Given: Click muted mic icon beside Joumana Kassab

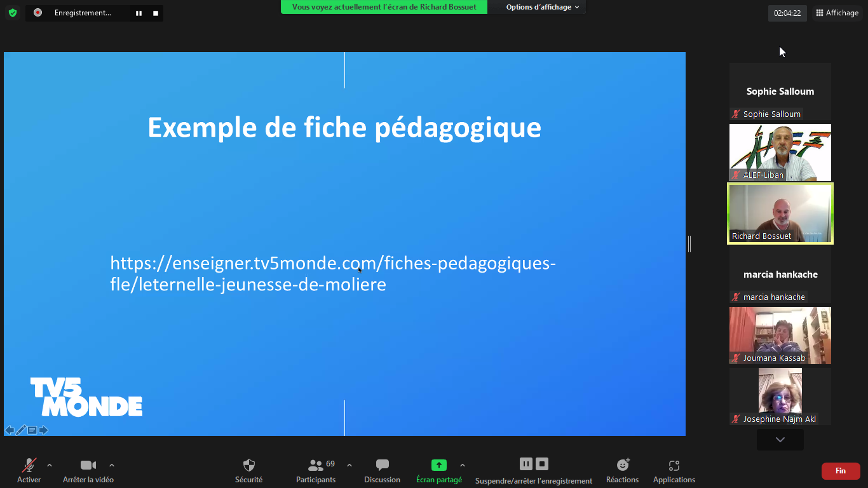Looking at the screenshot, I should 736,358.
